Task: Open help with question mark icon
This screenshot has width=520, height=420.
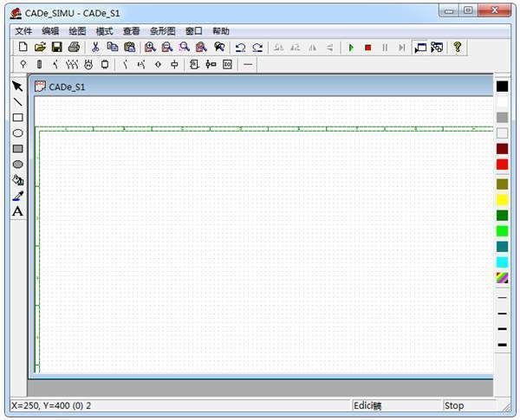Action: click(x=458, y=47)
